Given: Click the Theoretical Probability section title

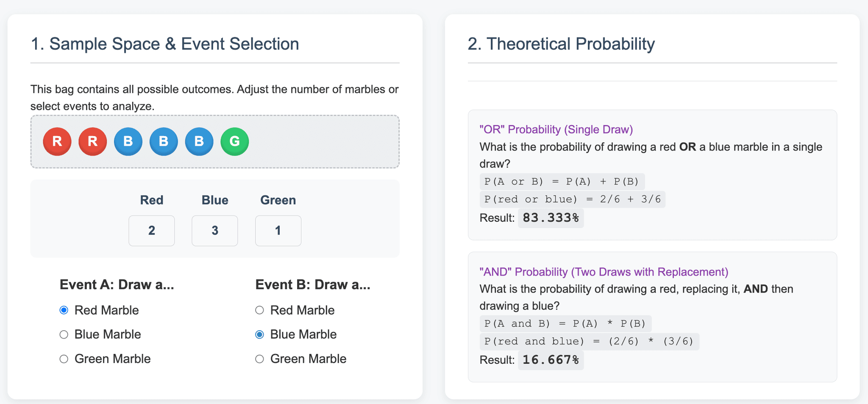Looking at the screenshot, I should click(x=561, y=44).
